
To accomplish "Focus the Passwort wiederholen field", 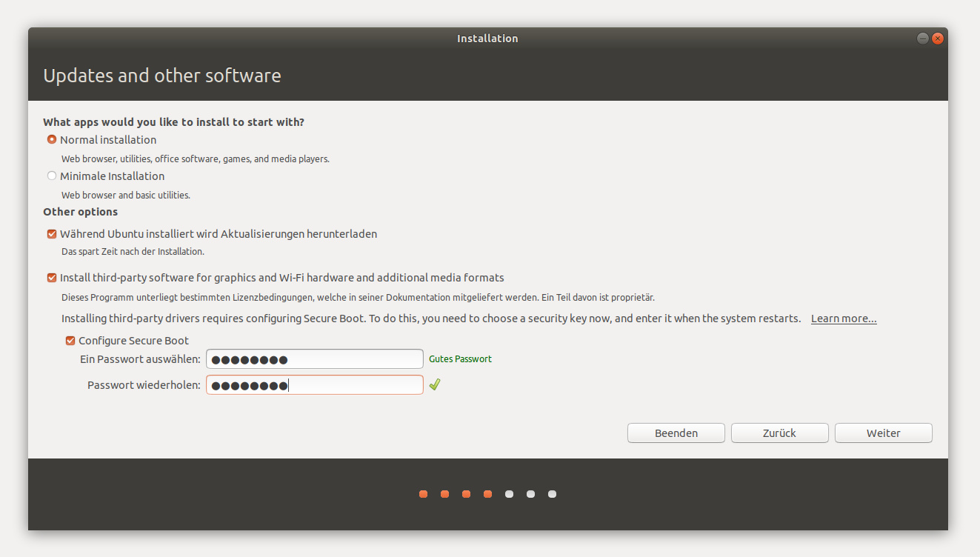I will tap(314, 385).
